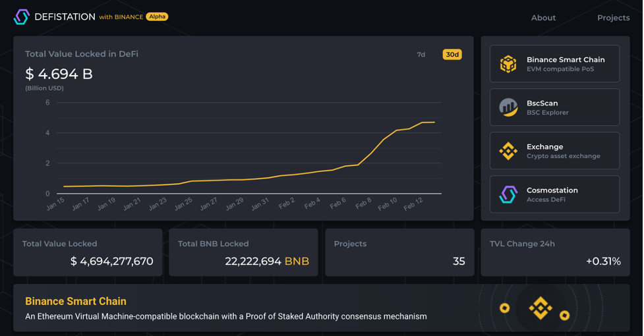Click the Total BNB Locked label
This screenshot has height=336, width=644.
click(x=213, y=244)
